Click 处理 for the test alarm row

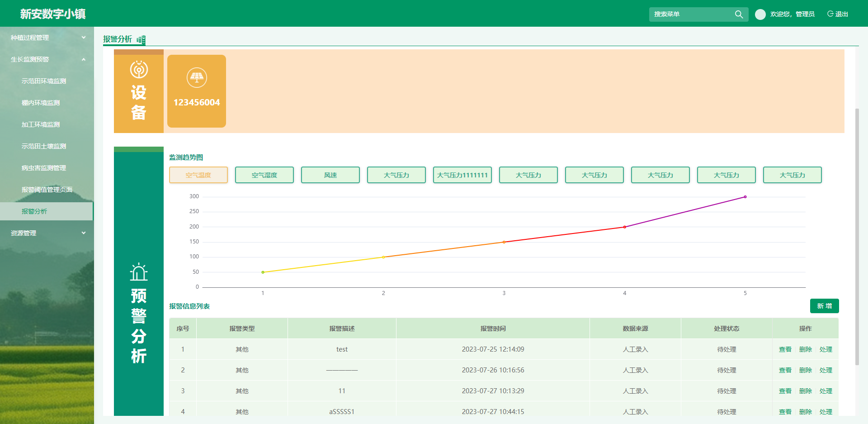(x=826, y=349)
